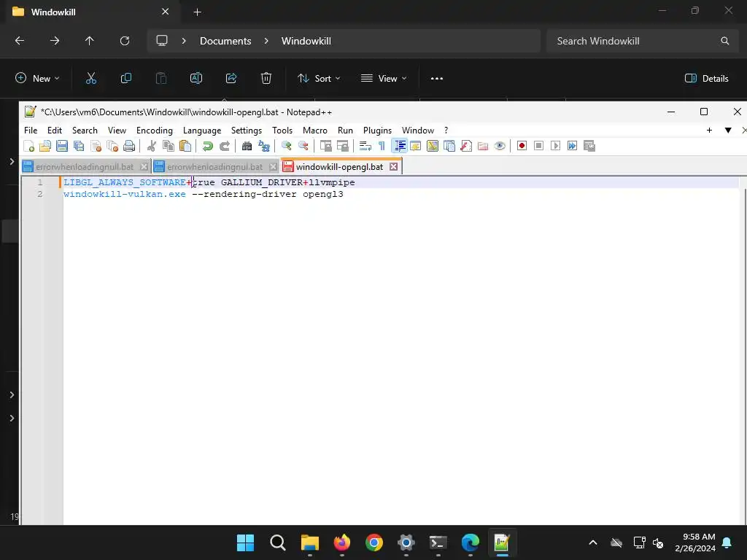Click the Define Your Language icon
The height and width of the screenshot is (560, 747).
point(415,146)
